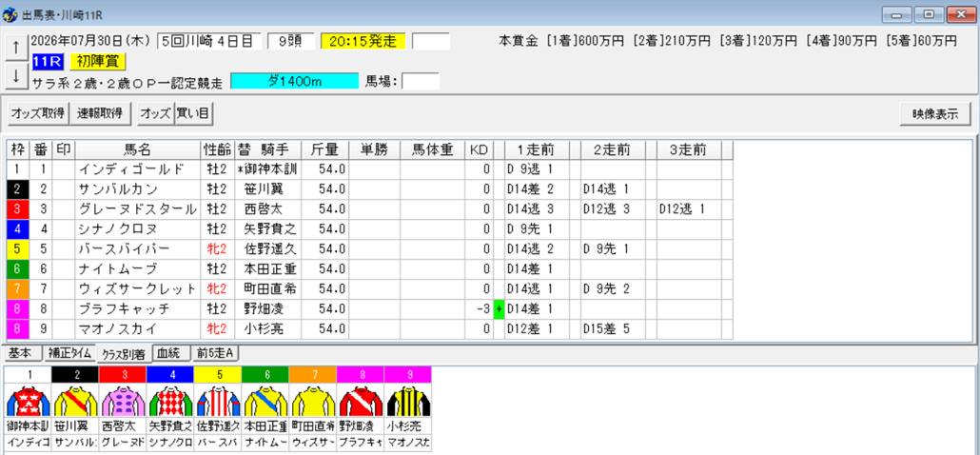Click 3走前 column header
The height and width of the screenshot is (455, 980).
point(690,150)
